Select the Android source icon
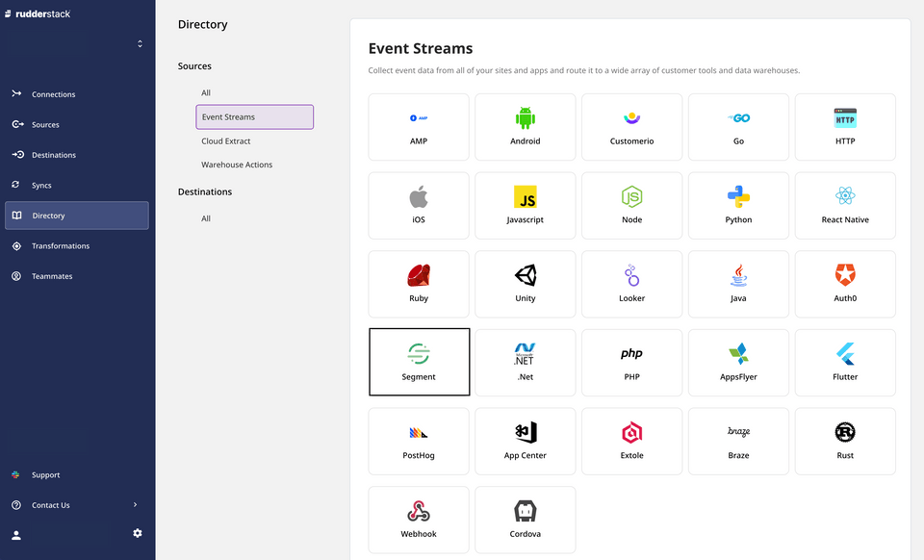The image size is (924, 560). tap(525, 118)
